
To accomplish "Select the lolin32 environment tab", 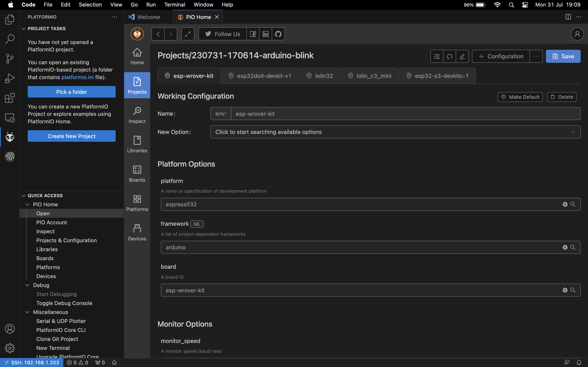I will click(x=319, y=75).
